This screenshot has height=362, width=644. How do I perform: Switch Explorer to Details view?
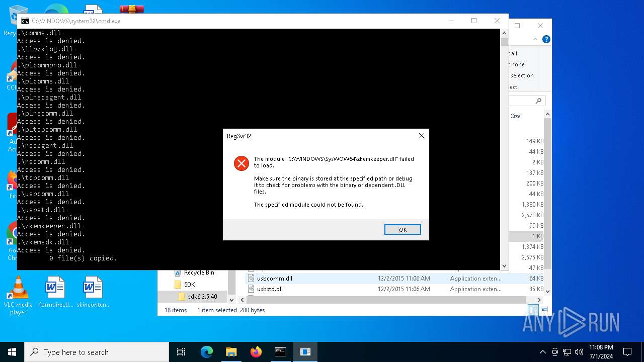tap(534, 310)
